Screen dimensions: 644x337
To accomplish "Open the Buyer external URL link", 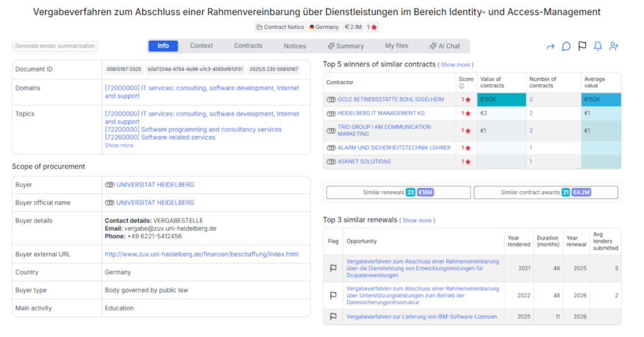I will point(201,255).
